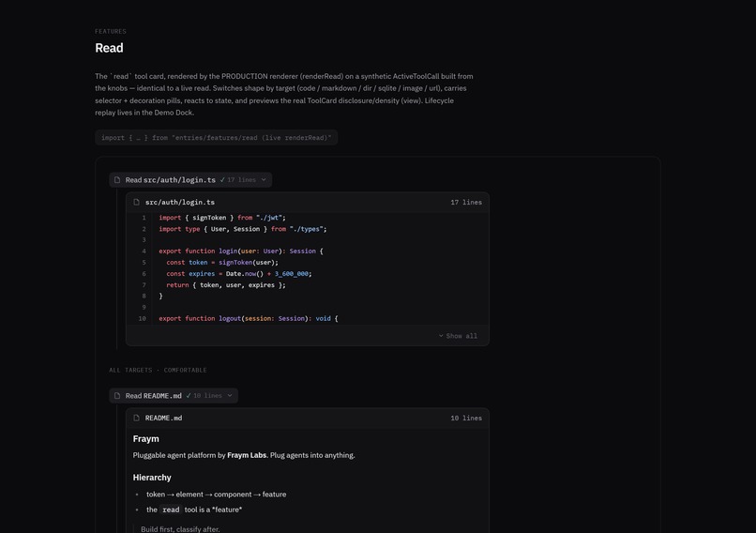Click the const token = signToken(user) line

(222, 263)
